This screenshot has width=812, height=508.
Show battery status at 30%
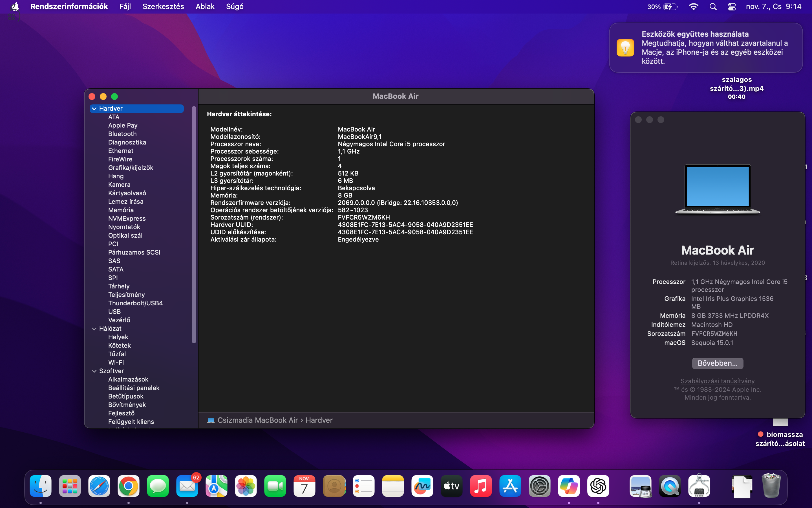point(662,7)
